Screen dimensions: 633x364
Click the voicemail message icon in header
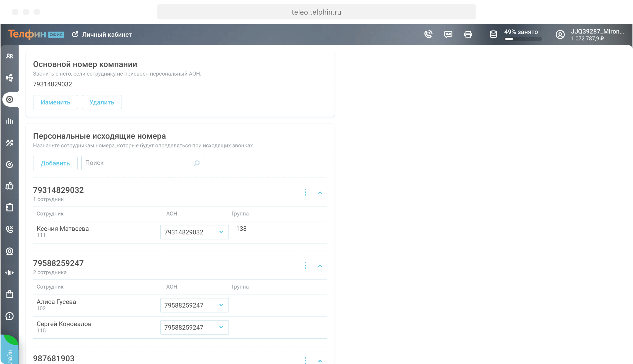tap(448, 34)
